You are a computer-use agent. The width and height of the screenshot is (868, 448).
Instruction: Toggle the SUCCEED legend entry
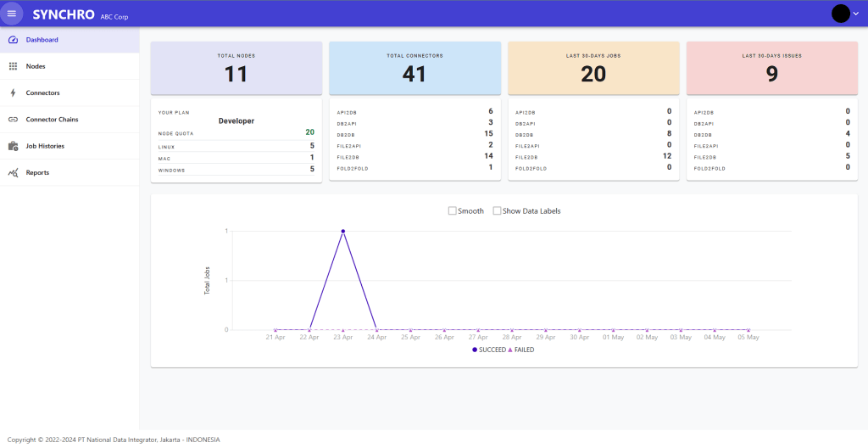[489, 350]
